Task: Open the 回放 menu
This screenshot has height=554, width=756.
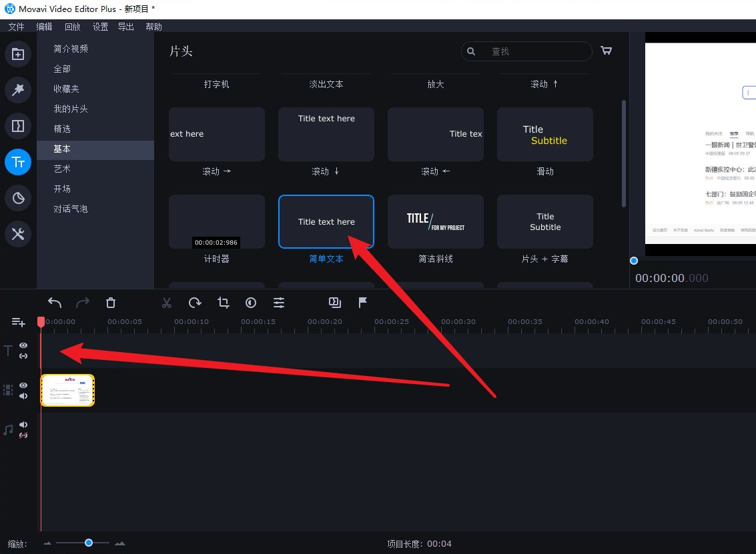Action: click(72, 27)
